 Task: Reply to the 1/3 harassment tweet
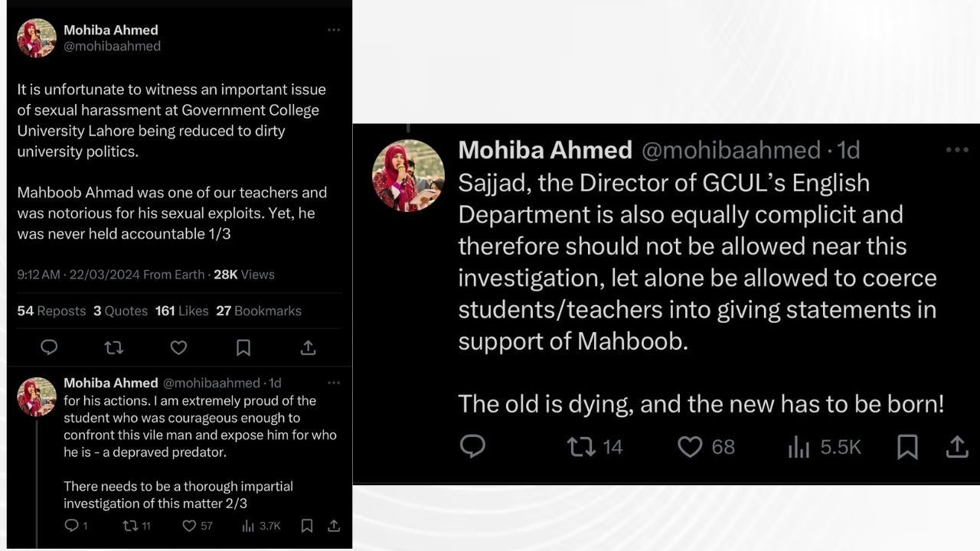(x=49, y=347)
